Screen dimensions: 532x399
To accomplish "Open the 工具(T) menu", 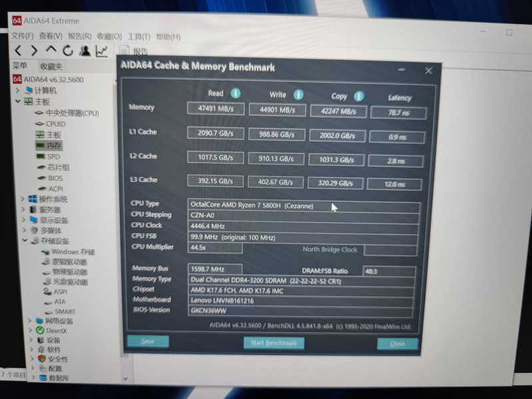I will 139,37.
